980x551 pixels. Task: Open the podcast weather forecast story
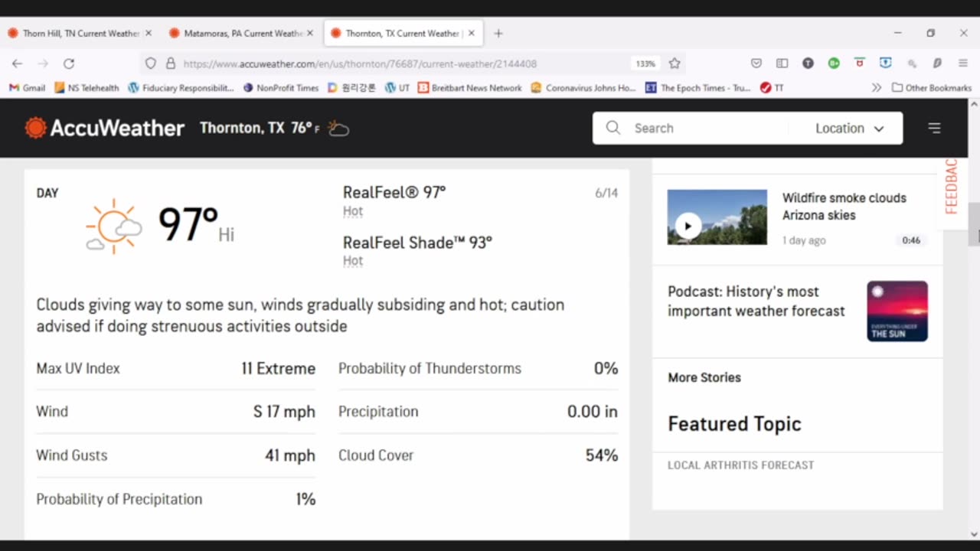click(756, 302)
